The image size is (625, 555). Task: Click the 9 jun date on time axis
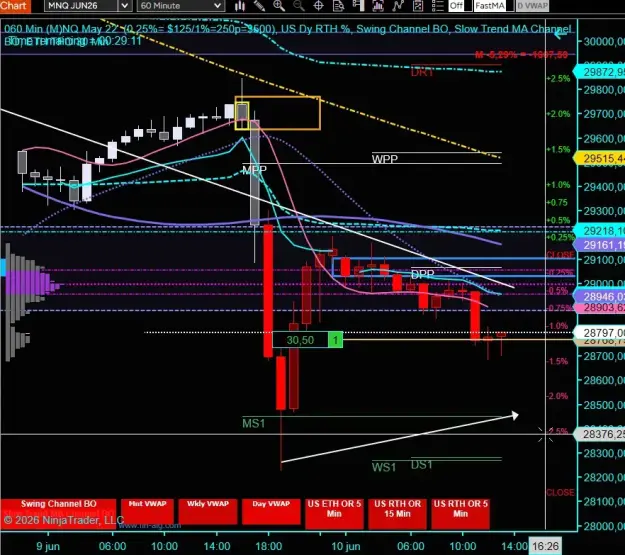[48, 546]
